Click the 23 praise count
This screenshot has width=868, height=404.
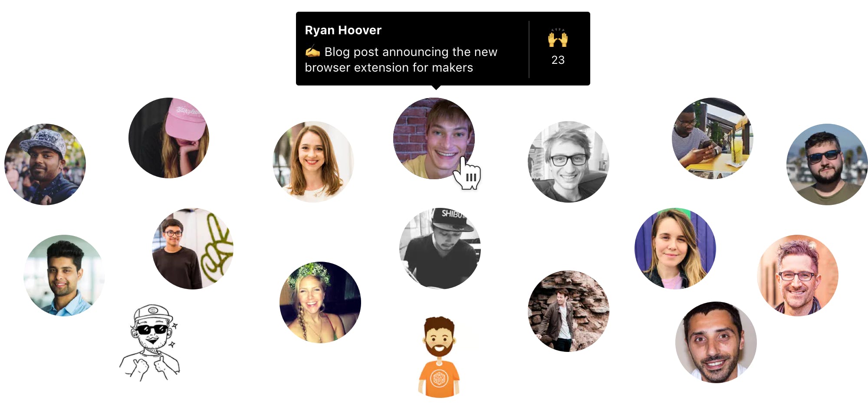[558, 60]
